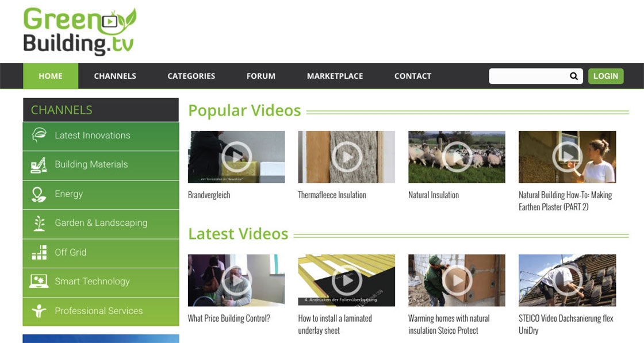Click the Login button

tap(605, 76)
